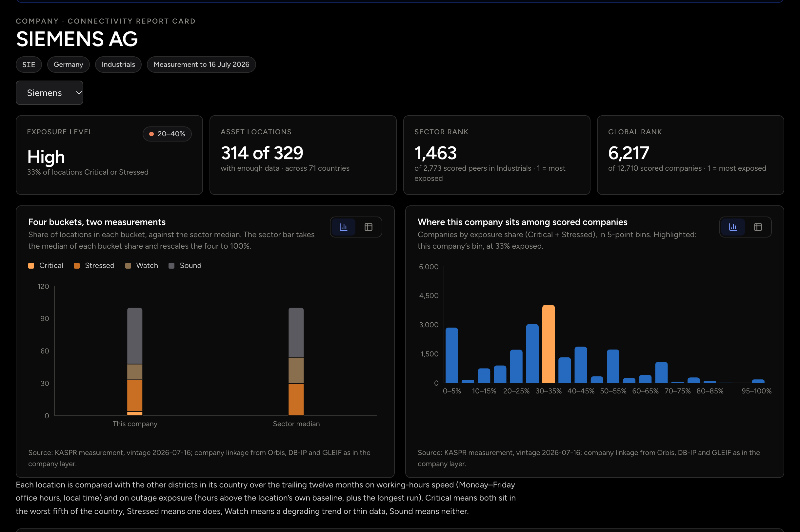Toggle the Critical legend item

pyautogui.click(x=46, y=265)
